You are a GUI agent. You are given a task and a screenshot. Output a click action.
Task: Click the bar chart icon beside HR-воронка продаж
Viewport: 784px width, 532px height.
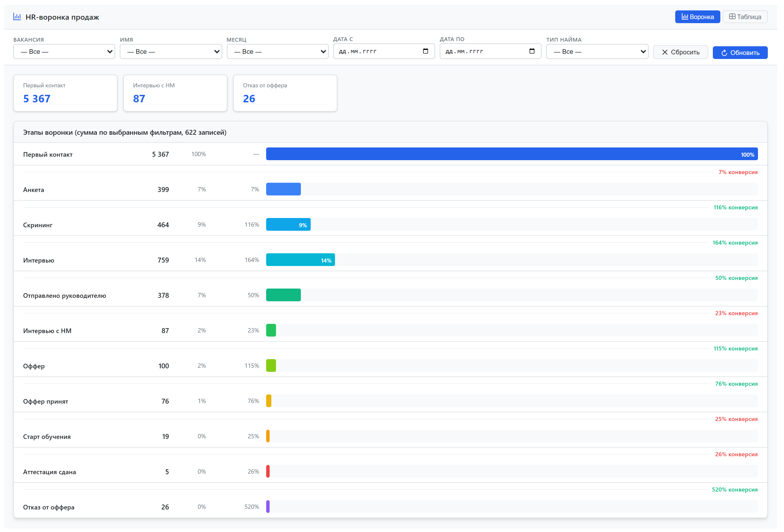pyautogui.click(x=17, y=16)
